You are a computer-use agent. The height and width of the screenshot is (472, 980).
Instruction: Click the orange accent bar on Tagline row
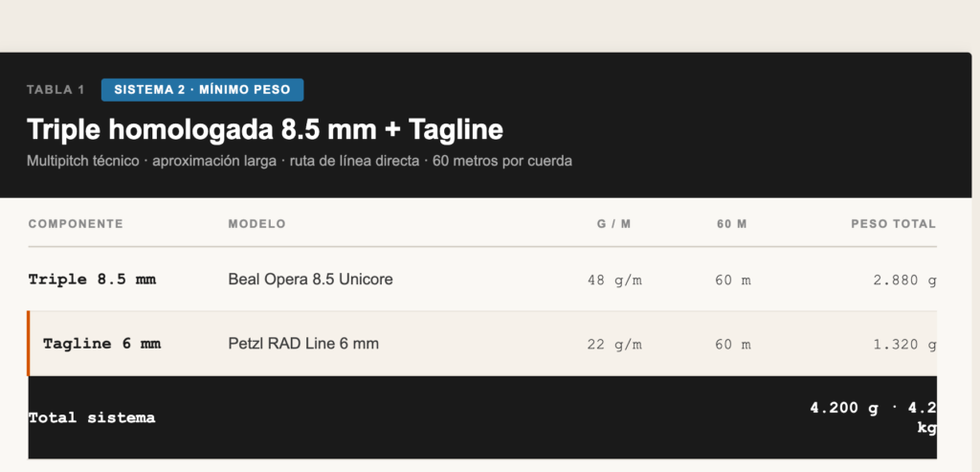(x=28, y=343)
